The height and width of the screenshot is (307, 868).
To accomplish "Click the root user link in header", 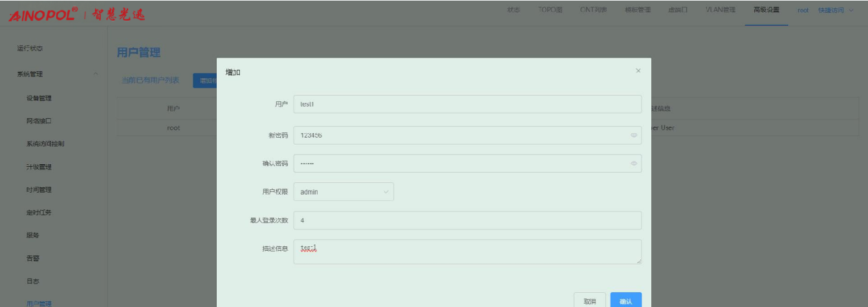I will point(803,10).
